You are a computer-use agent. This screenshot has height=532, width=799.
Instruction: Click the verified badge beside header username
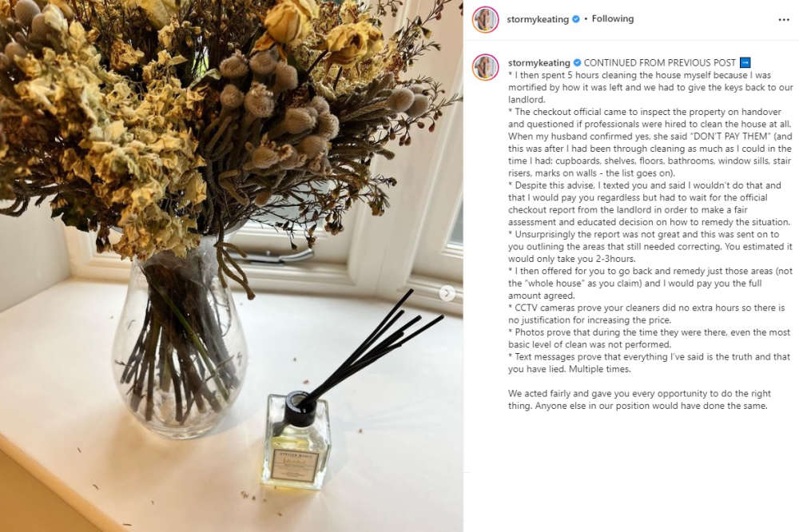pyautogui.click(x=576, y=19)
